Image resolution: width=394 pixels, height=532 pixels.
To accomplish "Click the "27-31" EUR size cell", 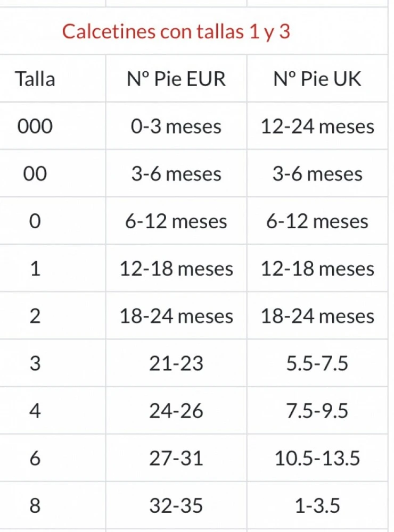I will (x=176, y=459).
